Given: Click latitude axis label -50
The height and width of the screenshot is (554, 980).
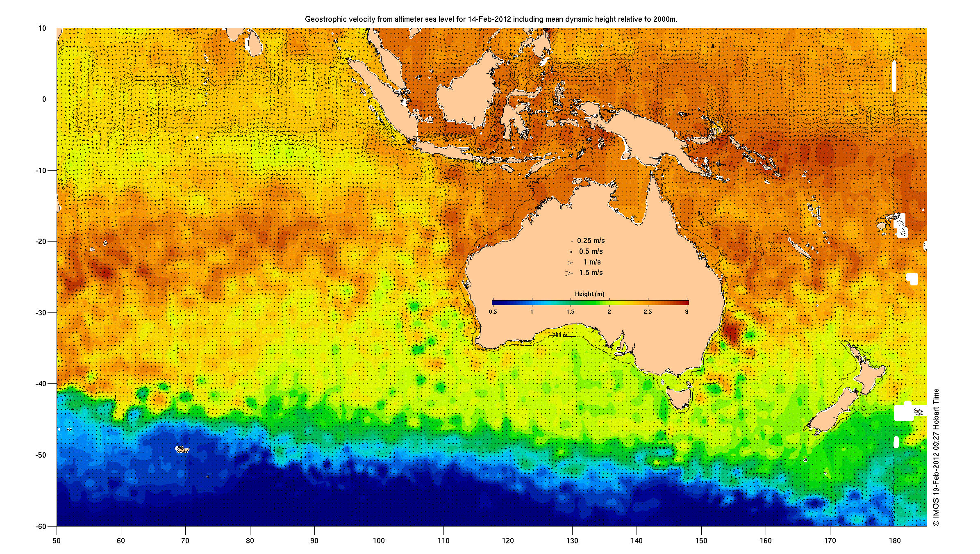Looking at the screenshot, I should [41, 455].
